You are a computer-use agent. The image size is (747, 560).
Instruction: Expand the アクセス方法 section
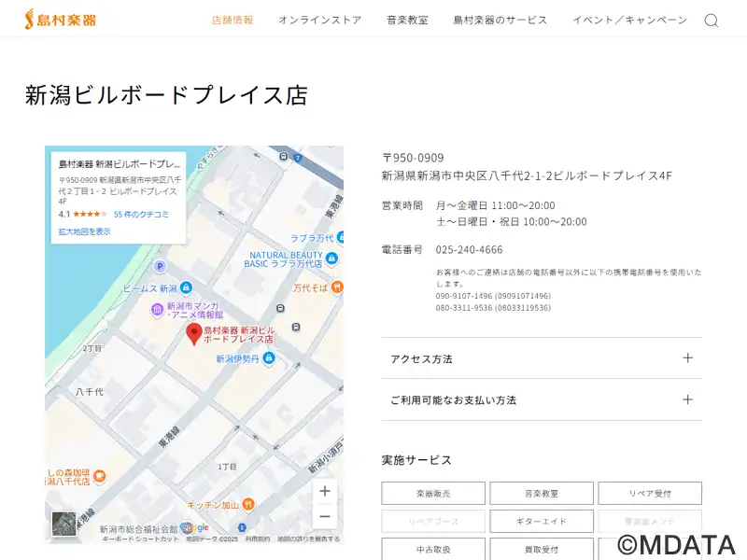(x=542, y=358)
